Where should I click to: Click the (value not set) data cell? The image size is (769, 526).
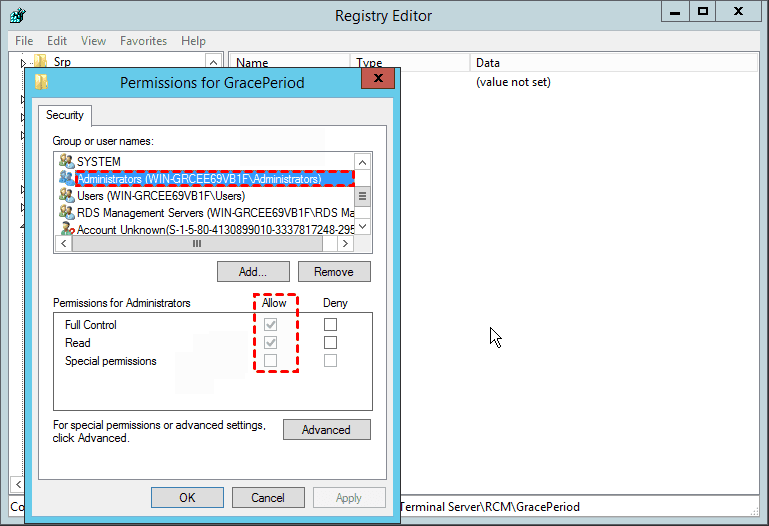[x=513, y=82]
